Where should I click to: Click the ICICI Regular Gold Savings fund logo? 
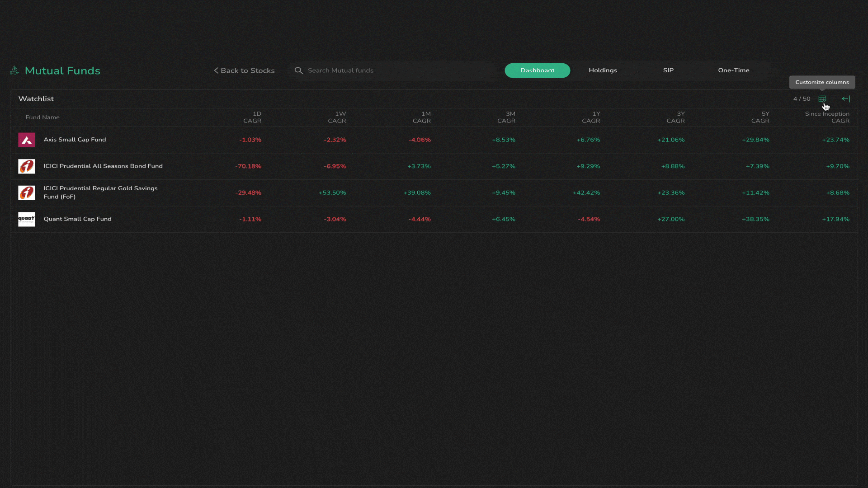pyautogui.click(x=26, y=192)
